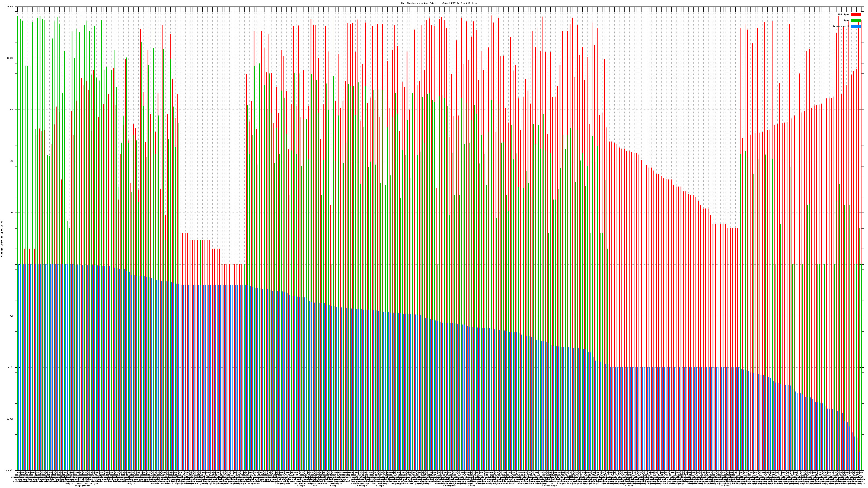Click the '4 hops' x-axis label near 1867
Image resolution: width=868 pixels, height=488 pixels.
click(629, 486)
